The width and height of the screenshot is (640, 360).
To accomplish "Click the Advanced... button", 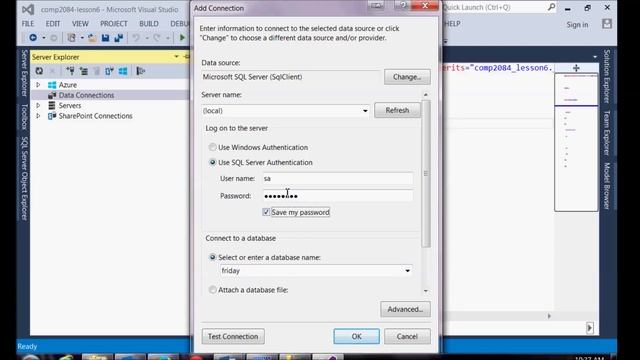I will pyautogui.click(x=405, y=309).
